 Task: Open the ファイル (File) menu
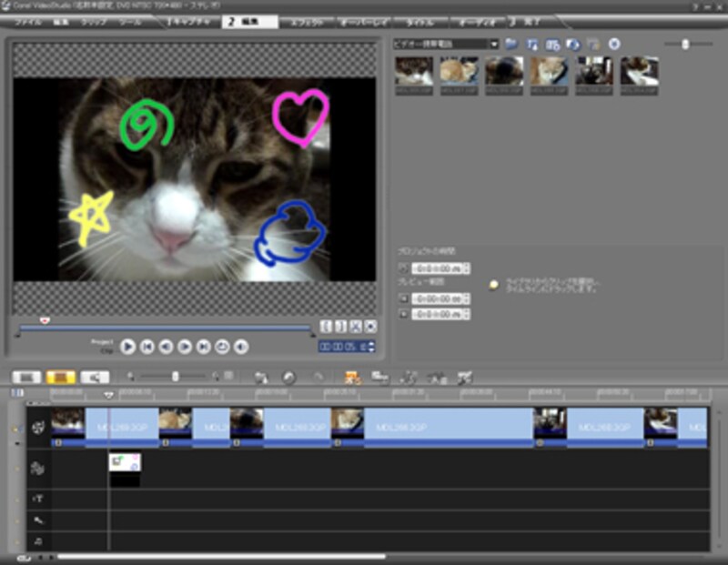pyautogui.click(x=29, y=21)
